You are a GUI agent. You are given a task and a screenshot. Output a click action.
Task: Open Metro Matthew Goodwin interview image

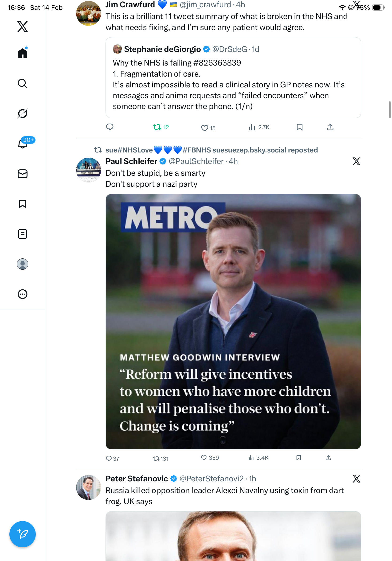pos(233,321)
